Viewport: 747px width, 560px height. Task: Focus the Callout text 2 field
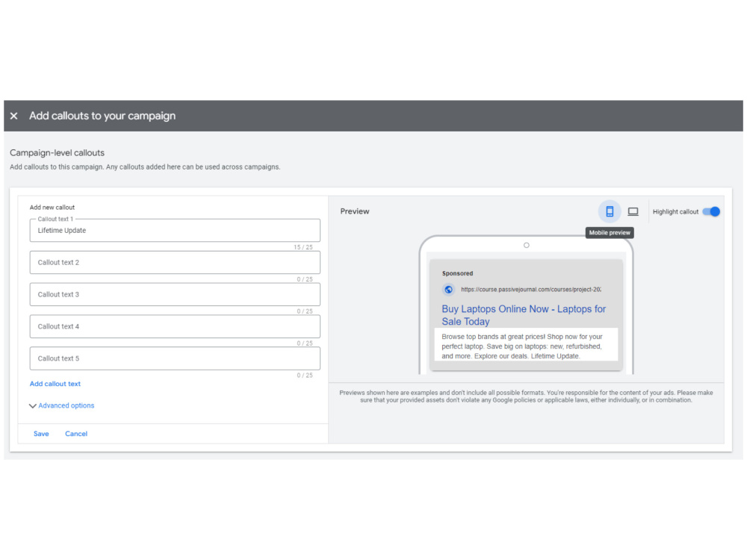pos(175,262)
